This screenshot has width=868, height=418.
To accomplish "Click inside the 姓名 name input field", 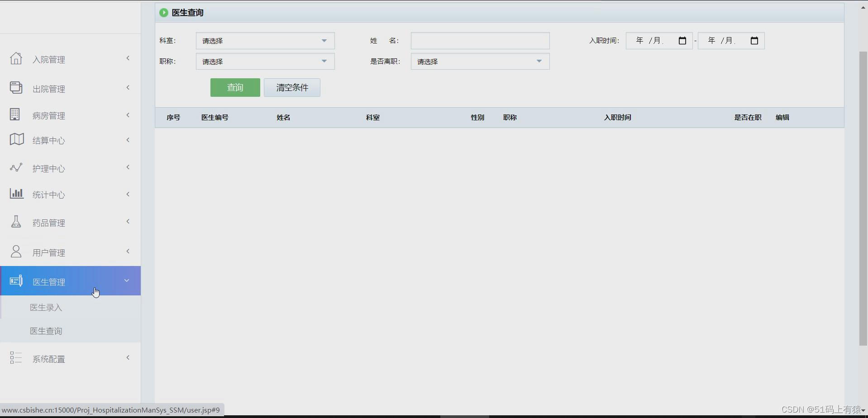I will 480,40.
